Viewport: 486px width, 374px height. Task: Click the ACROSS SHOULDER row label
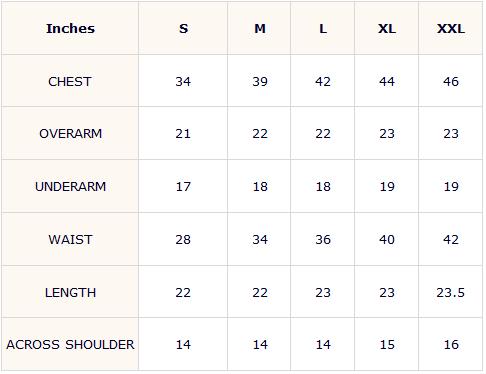pyautogui.click(x=70, y=345)
